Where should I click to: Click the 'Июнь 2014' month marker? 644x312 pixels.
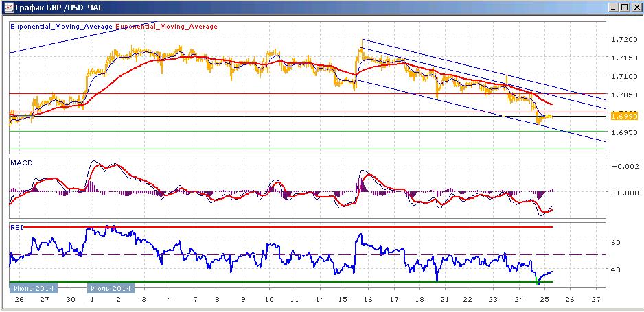click(33, 288)
